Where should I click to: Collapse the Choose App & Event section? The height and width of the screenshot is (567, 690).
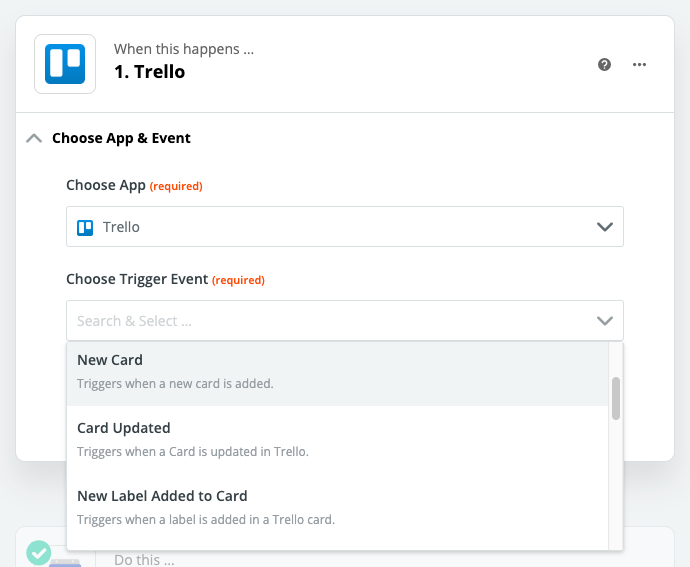click(x=34, y=138)
